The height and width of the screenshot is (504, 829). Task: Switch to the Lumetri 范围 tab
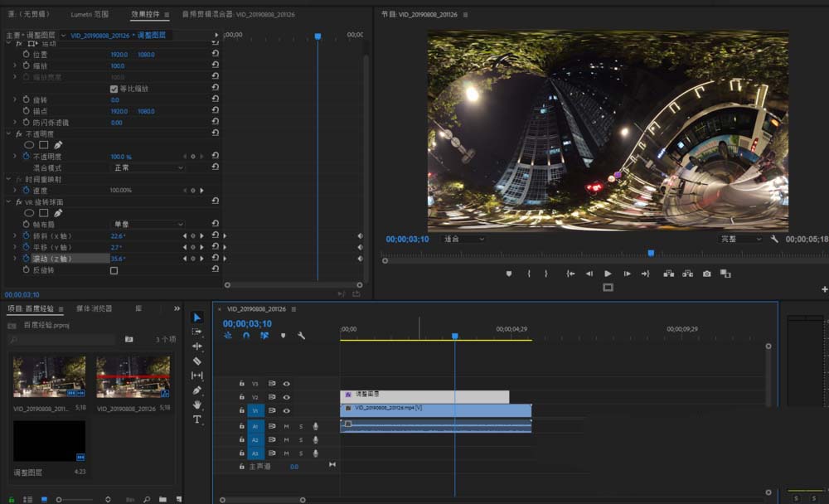click(90, 15)
